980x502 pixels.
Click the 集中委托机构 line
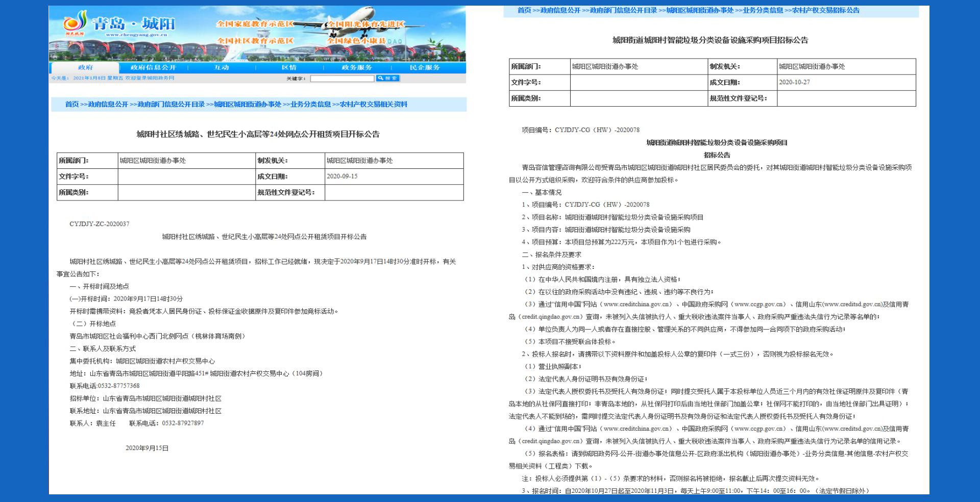[x=142, y=361]
